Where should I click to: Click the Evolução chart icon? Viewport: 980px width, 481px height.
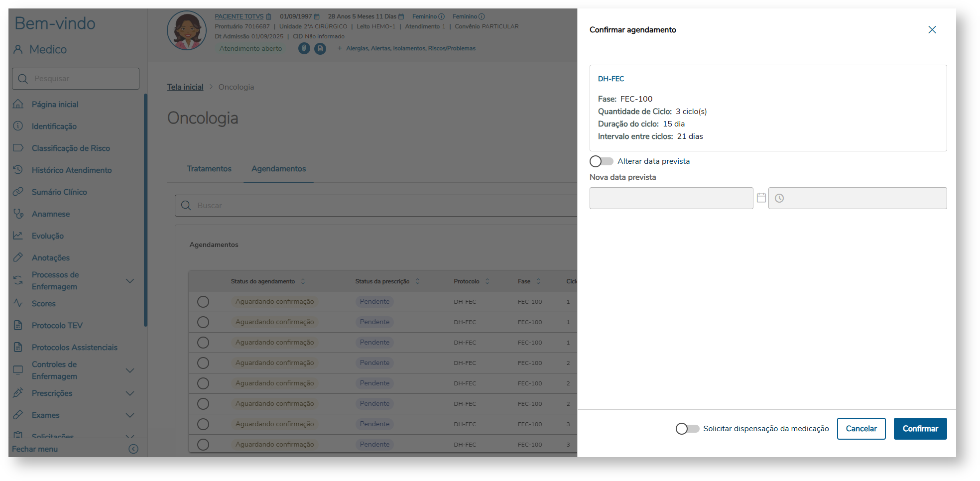[x=18, y=236]
